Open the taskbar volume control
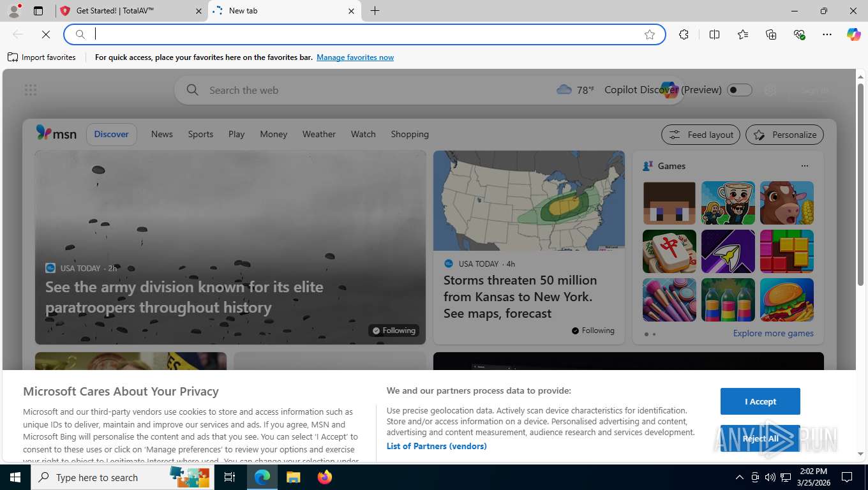This screenshot has height=490, width=868. (770, 477)
